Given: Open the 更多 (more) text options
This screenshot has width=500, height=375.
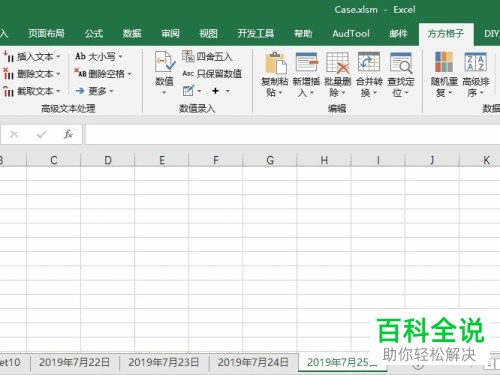Looking at the screenshot, I should pos(94,91).
